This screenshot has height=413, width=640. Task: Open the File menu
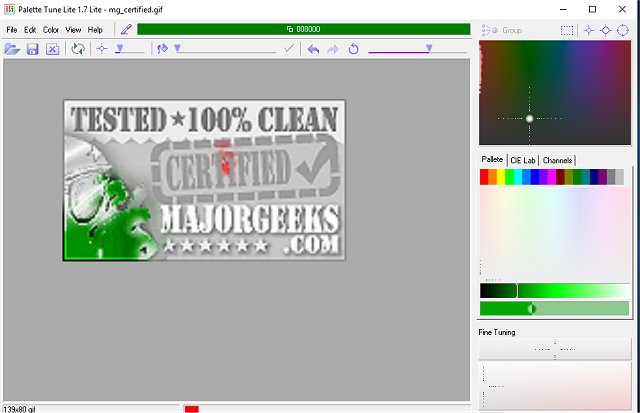click(12, 30)
